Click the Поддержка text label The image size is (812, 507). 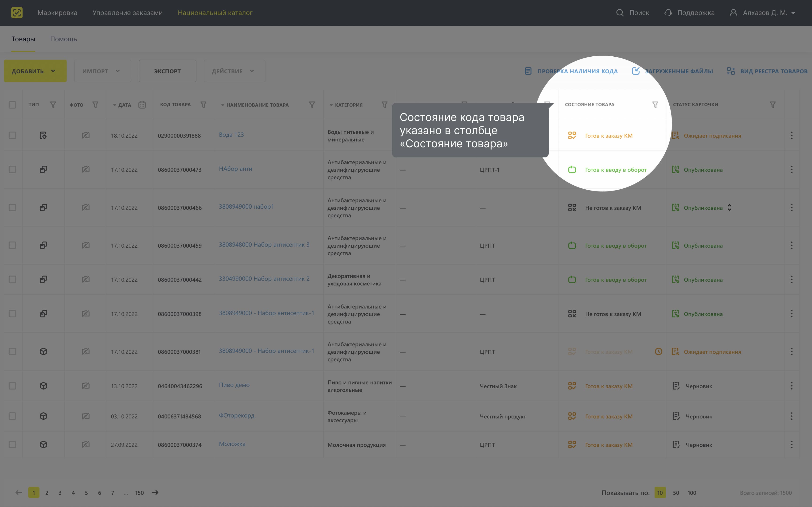point(696,13)
